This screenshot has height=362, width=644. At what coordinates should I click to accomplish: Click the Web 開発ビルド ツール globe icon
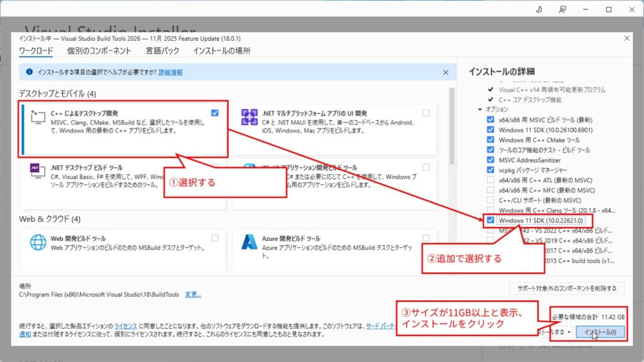tap(39, 241)
